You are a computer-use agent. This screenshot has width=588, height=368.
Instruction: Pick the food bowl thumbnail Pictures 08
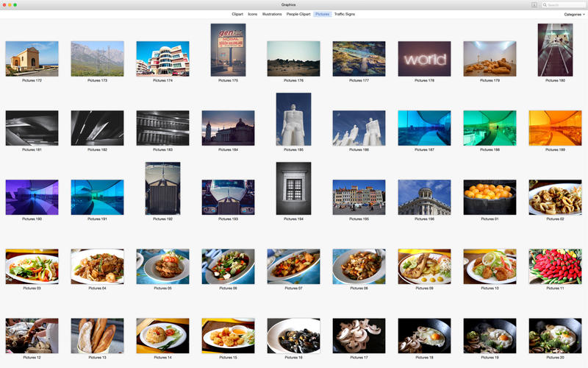(x=359, y=266)
